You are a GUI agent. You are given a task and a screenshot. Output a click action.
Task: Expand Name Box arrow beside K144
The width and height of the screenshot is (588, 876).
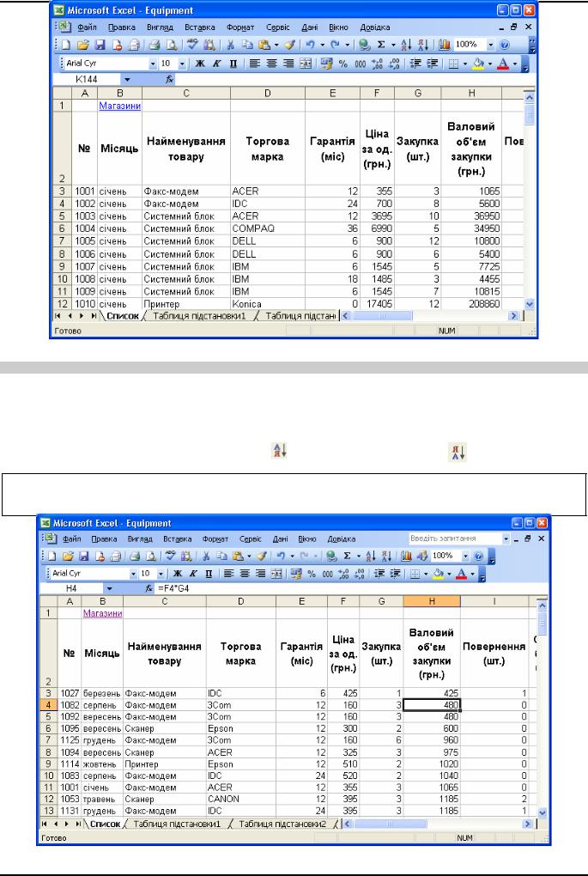pyautogui.click(x=127, y=80)
